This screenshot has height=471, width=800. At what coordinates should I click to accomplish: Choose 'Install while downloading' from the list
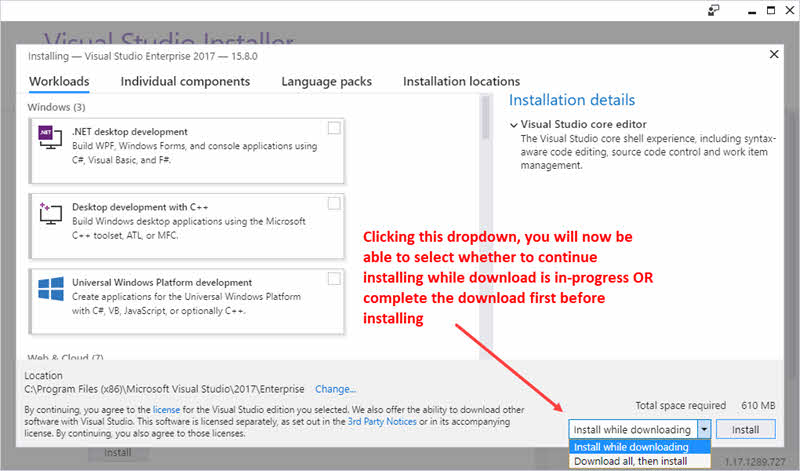pos(640,447)
